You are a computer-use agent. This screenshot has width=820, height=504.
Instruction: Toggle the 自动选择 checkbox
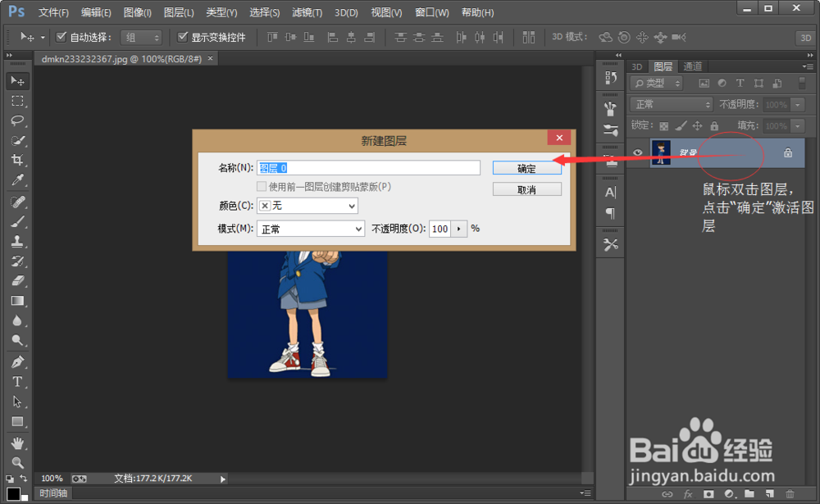(61, 37)
